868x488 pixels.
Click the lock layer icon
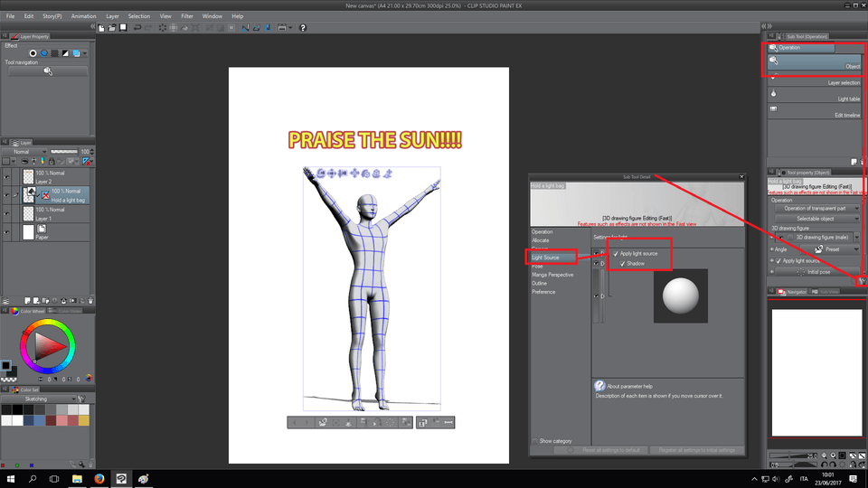point(52,162)
